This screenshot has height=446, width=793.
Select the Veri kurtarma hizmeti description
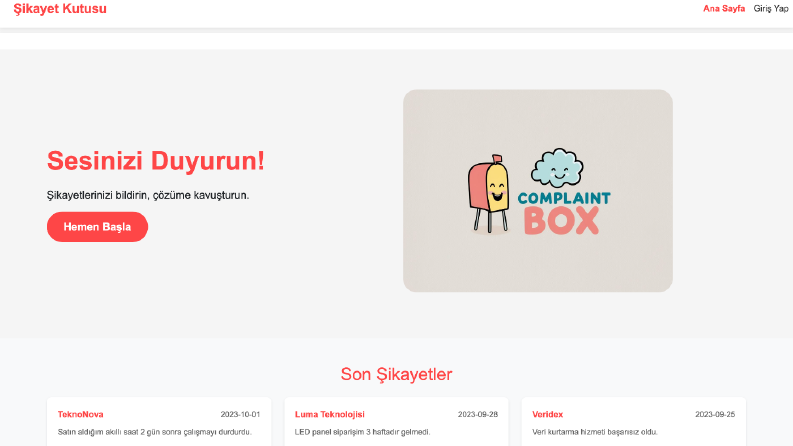594,432
